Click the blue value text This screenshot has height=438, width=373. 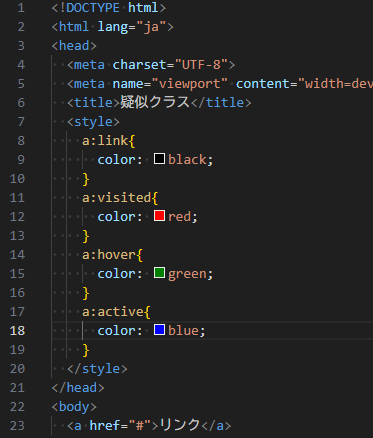183,331
